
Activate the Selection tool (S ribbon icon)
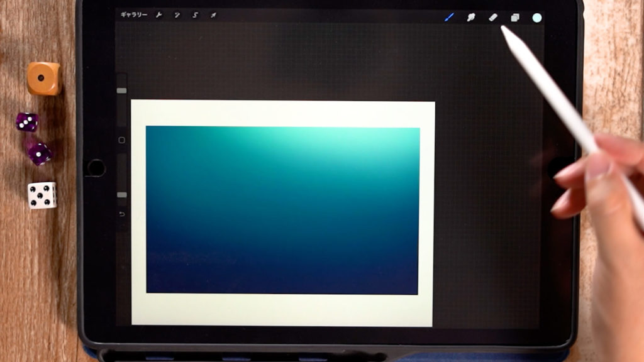point(195,14)
